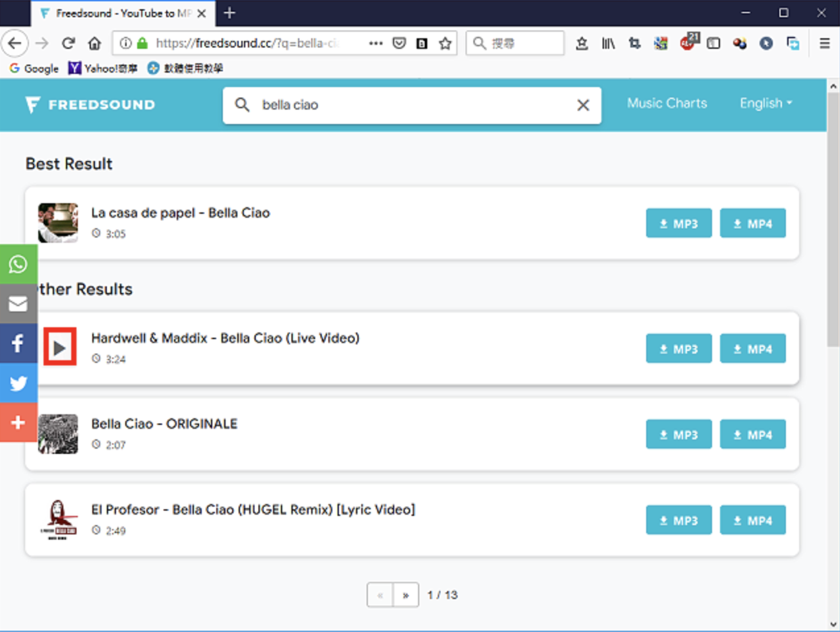Click into the bella ciao search box
The image size is (840, 632).
[412, 105]
